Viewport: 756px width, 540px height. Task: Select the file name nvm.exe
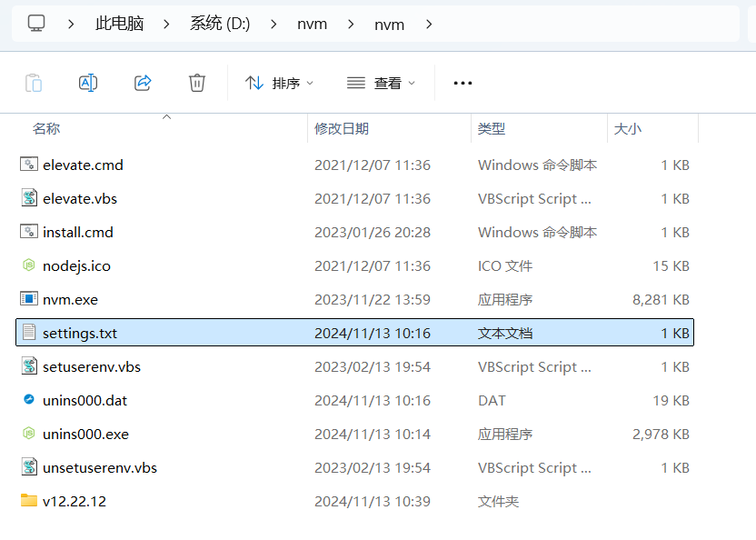pos(70,300)
